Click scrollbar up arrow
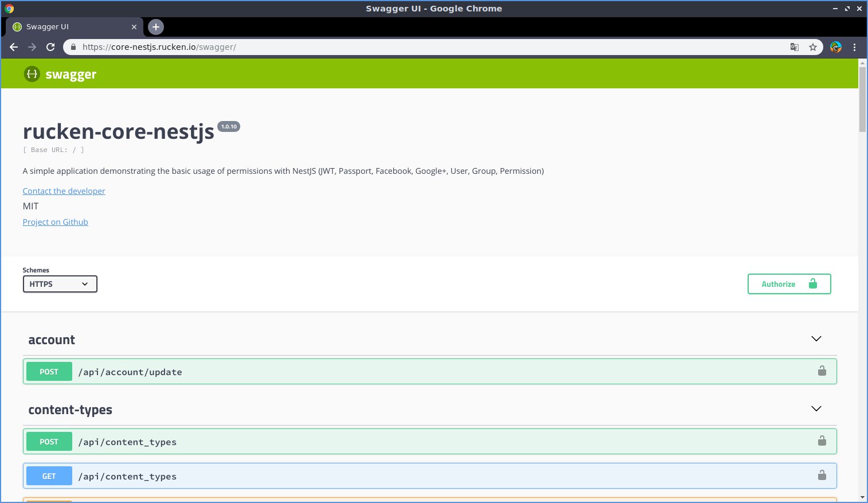Screen dimensions: 868x503 862,62
